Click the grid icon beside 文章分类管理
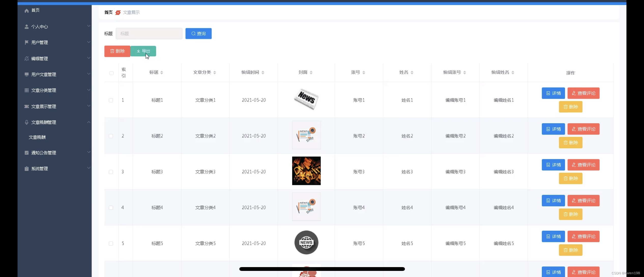644x277 pixels. coord(26,90)
